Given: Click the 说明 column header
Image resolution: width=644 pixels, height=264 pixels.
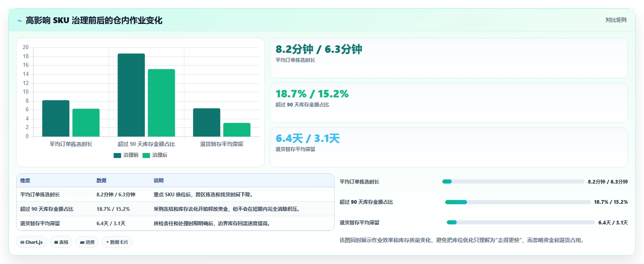Looking at the screenshot, I should [x=159, y=181].
